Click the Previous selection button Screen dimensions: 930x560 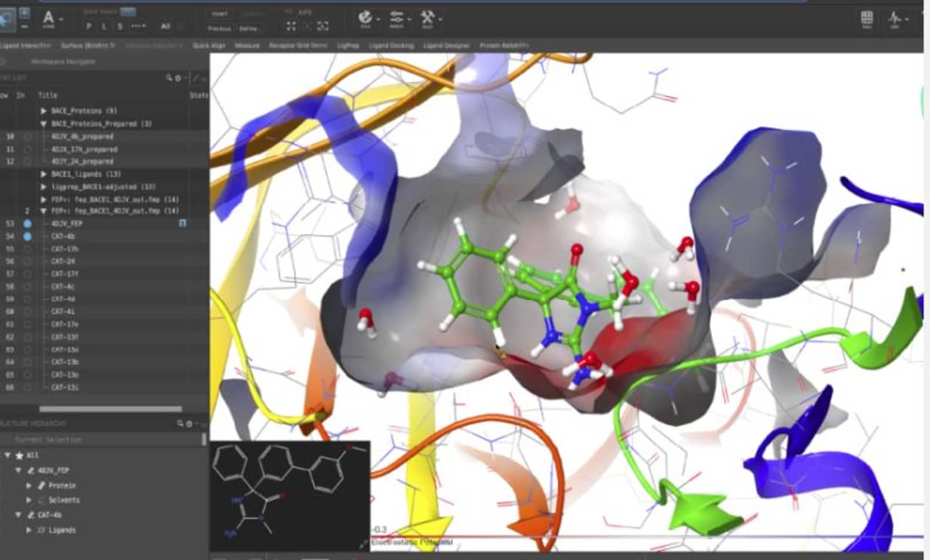pyautogui.click(x=220, y=28)
